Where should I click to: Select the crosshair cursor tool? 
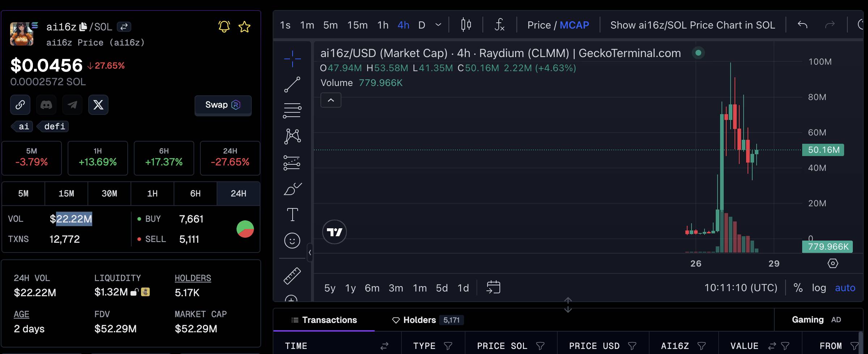(292, 59)
